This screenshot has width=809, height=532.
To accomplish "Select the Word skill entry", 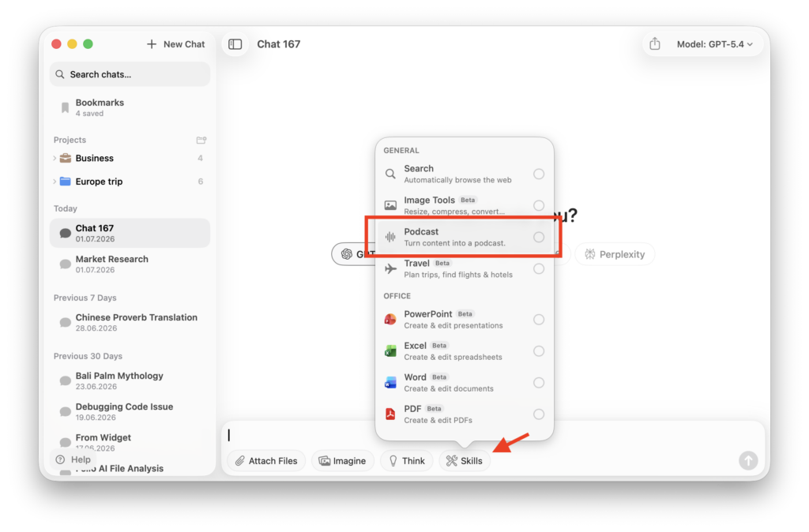I will 465,383.
